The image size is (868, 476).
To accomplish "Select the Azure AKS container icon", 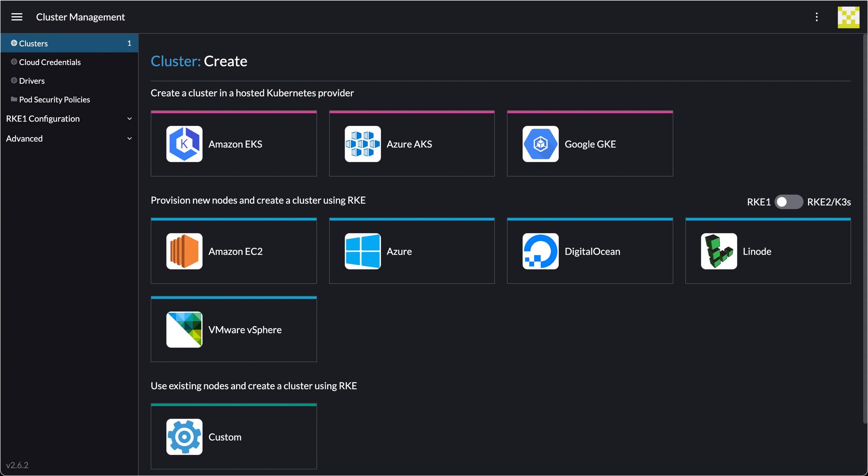I will click(x=362, y=144).
